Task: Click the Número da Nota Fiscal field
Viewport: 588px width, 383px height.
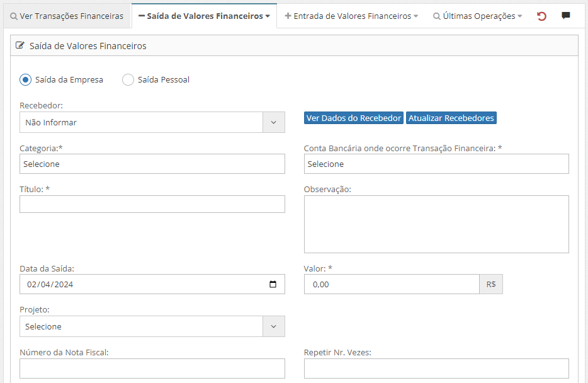Action: coord(152,368)
